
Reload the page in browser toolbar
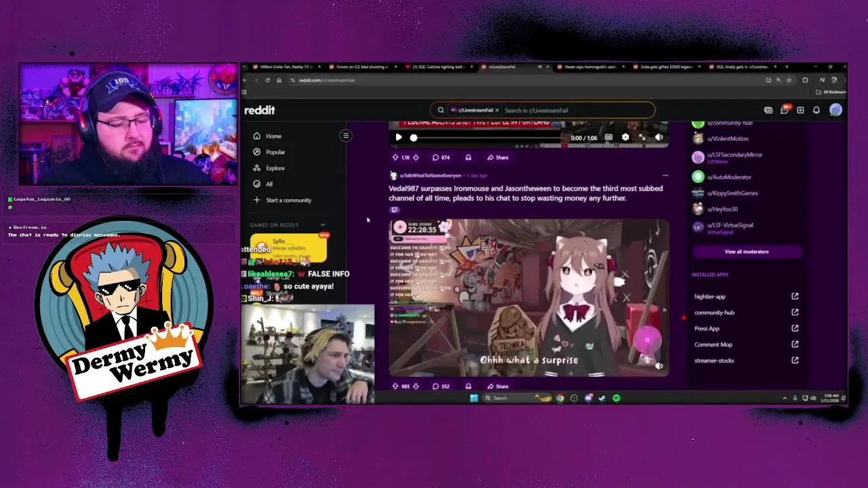click(x=267, y=80)
